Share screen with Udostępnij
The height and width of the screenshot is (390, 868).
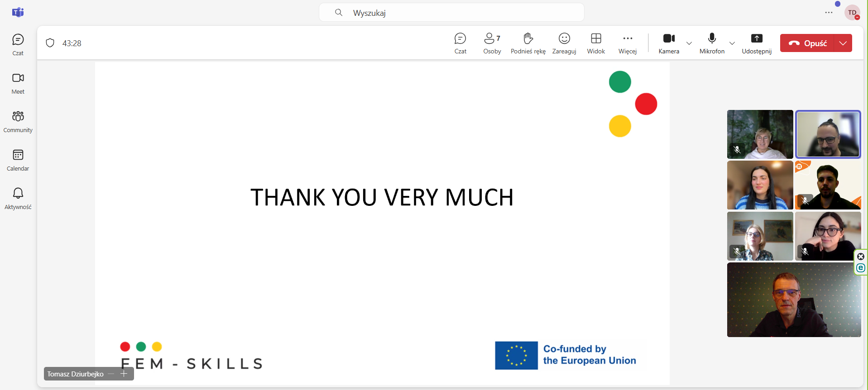[757, 43]
